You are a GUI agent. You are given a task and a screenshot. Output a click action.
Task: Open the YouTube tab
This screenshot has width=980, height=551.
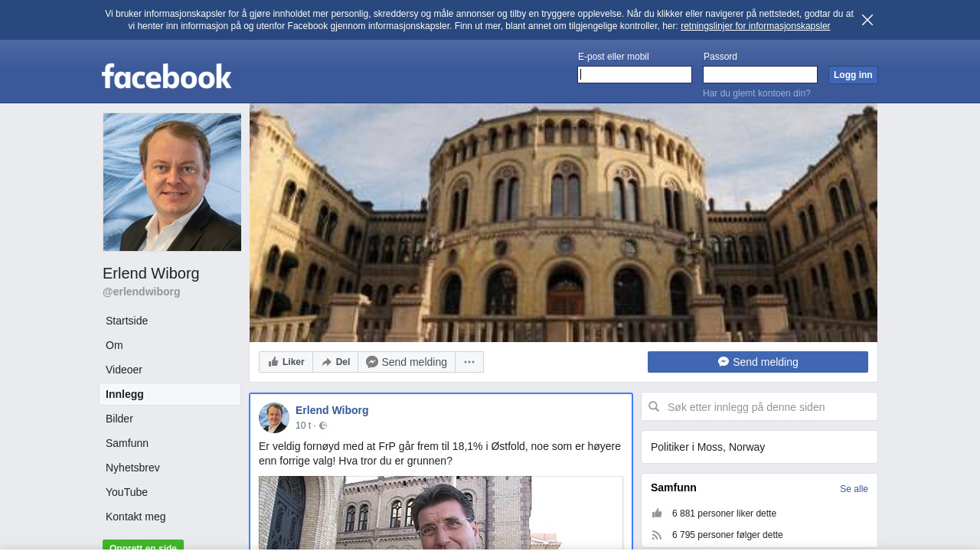point(170,492)
